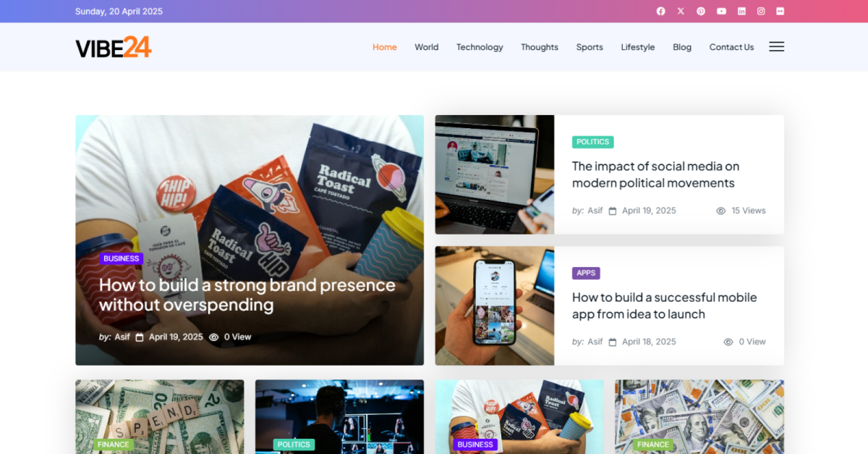The width and height of the screenshot is (868, 454).
Task: Open the strong brand presence headline
Action: 247,295
